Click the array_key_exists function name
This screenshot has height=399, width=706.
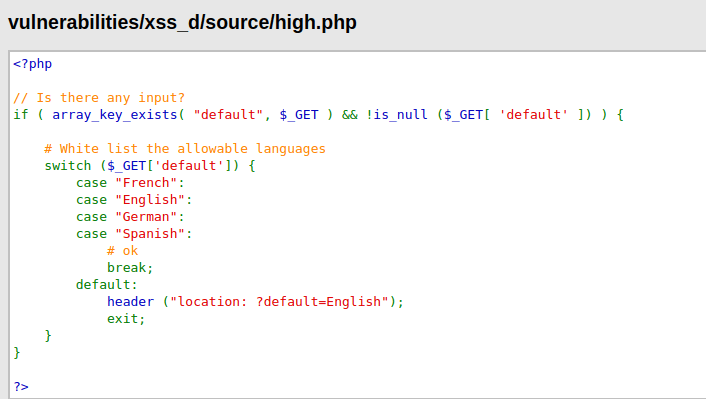[115, 115]
